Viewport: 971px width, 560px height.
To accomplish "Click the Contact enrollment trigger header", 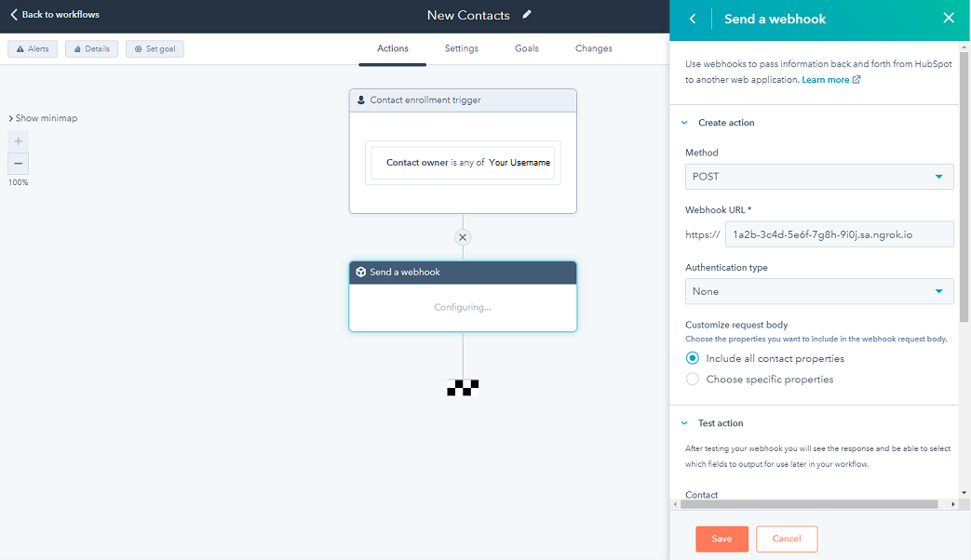I will click(463, 100).
